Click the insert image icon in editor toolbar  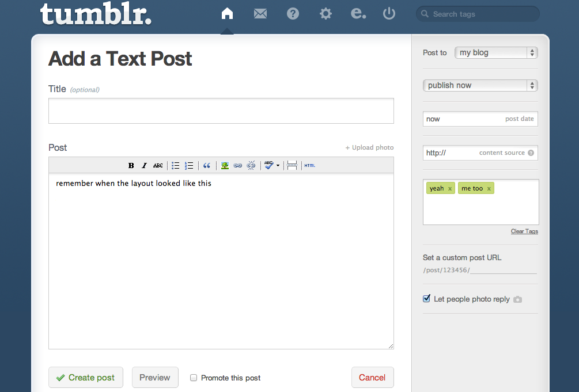[x=225, y=166]
